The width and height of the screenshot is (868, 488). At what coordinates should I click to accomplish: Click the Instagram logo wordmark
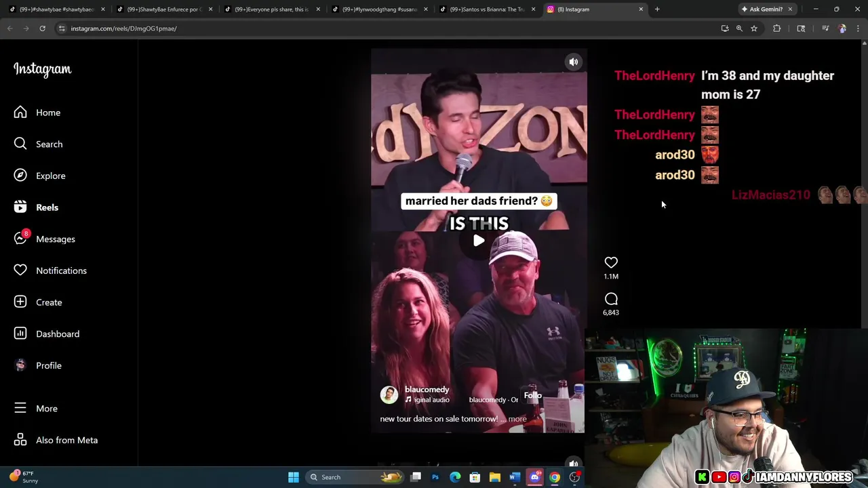point(42,69)
